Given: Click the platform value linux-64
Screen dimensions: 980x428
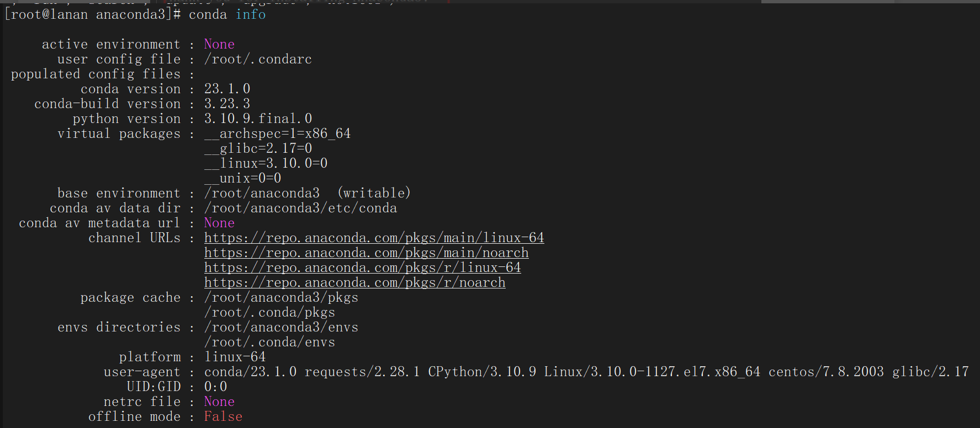Looking at the screenshot, I should point(235,357).
